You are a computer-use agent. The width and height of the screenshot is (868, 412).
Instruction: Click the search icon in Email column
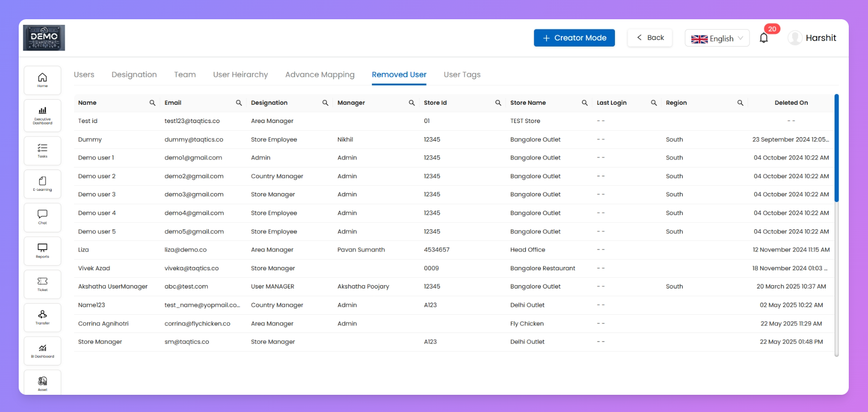point(239,103)
